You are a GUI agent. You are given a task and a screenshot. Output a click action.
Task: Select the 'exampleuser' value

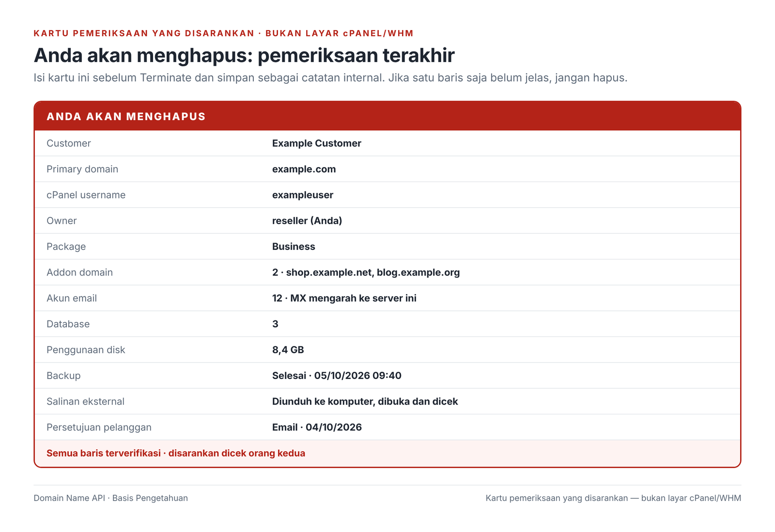(x=303, y=195)
